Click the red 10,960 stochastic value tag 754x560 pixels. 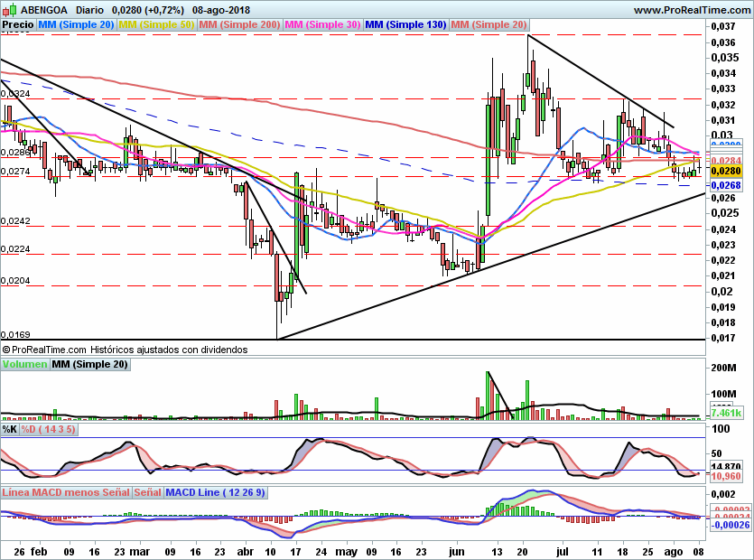pyautogui.click(x=726, y=476)
